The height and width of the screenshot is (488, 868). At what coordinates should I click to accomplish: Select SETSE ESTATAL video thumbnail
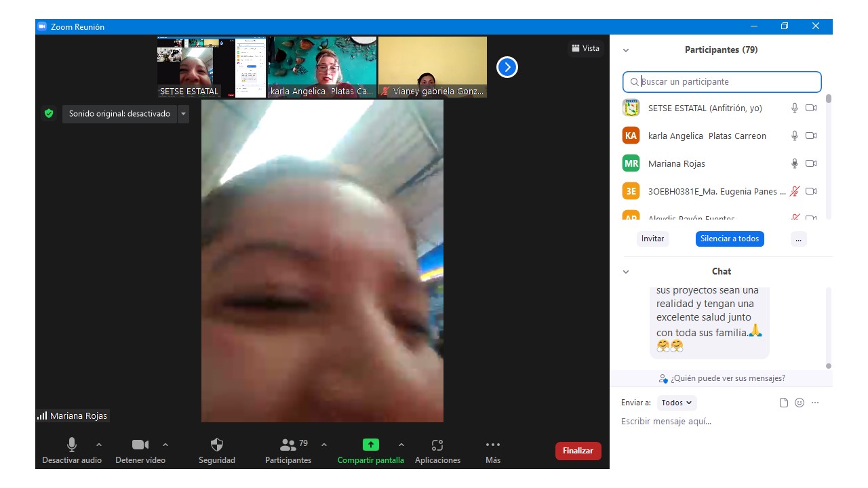pyautogui.click(x=212, y=67)
